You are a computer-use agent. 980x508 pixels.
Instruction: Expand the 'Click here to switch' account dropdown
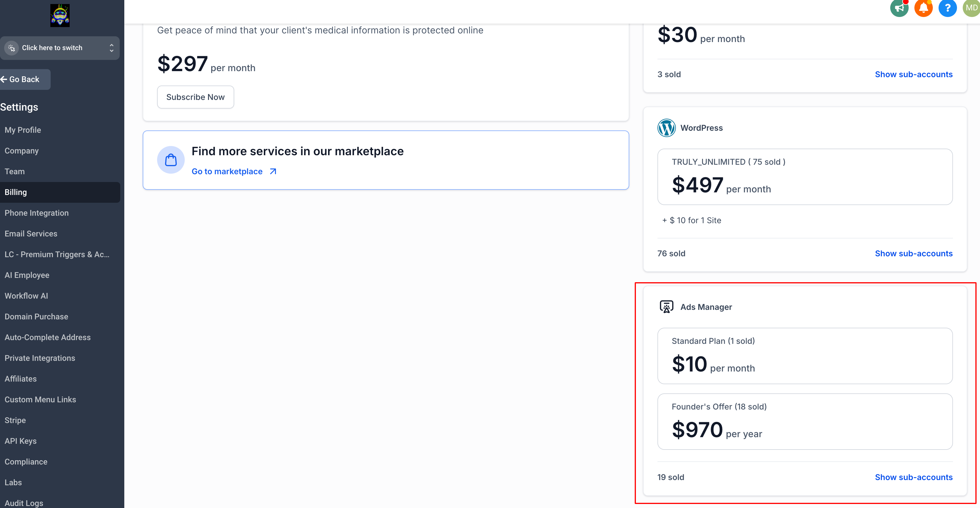coord(60,48)
